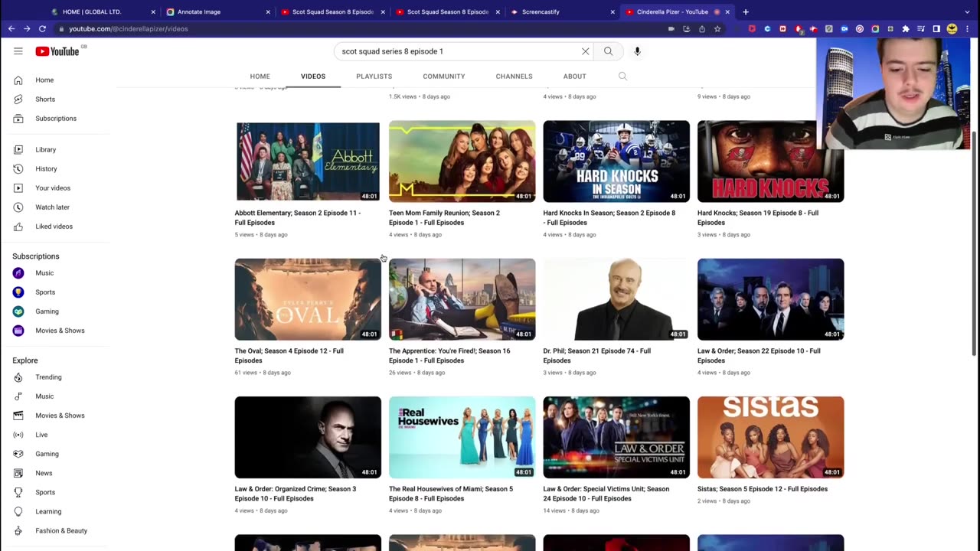Click the title 'Law & Order: Organized Crime; Season 3'
The image size is (980, 551).
(x=296, y=494)
